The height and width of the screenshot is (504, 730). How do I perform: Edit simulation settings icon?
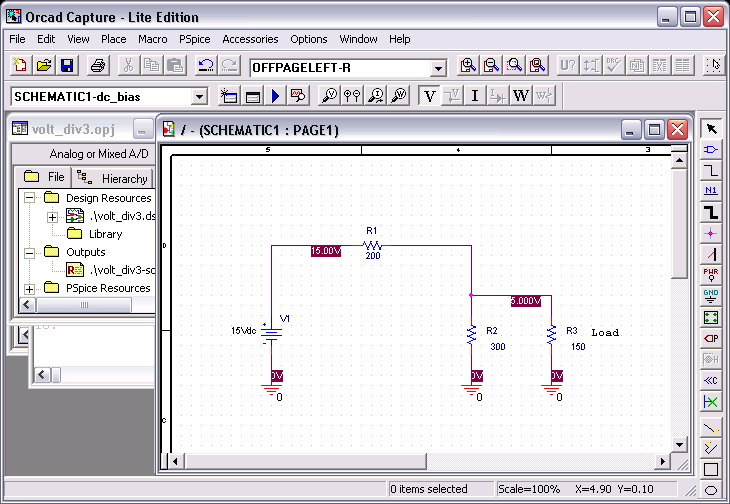click(253, 96)
